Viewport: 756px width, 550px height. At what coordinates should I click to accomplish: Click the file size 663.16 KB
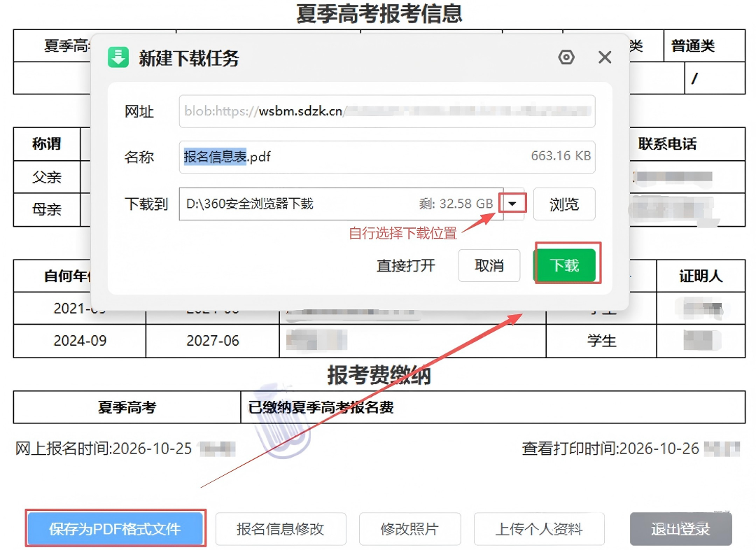point(561,156)
